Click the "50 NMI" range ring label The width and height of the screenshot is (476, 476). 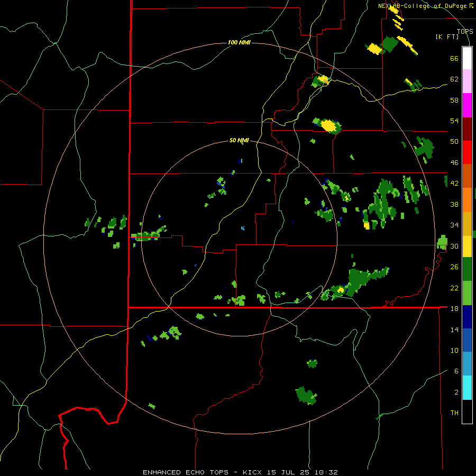coord(239,140)
